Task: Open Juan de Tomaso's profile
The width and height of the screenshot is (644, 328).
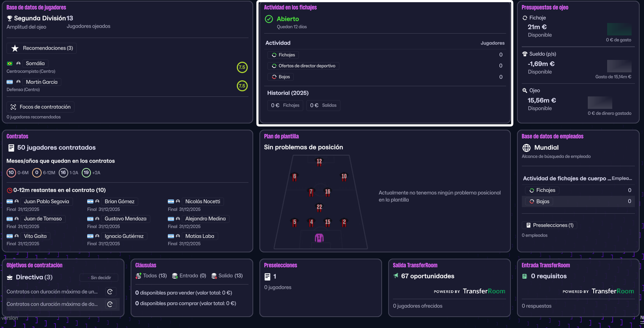Action: pos(43,219)
